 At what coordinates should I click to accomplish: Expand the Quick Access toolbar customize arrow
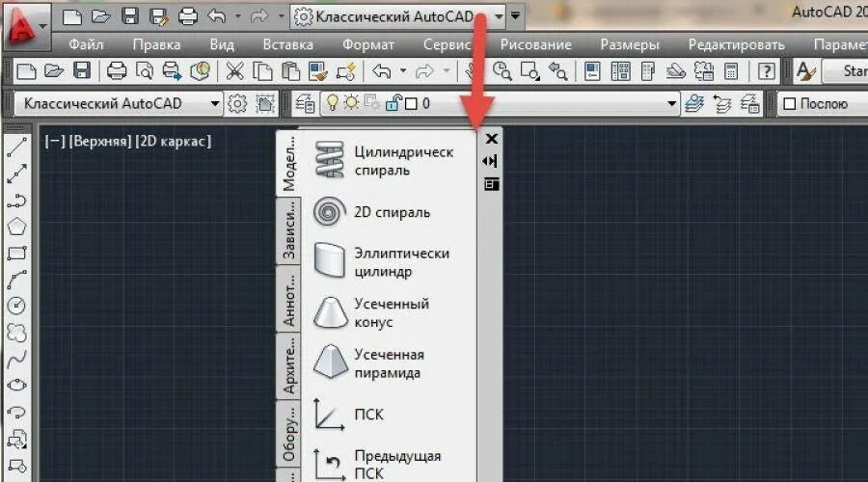[515, 16]
